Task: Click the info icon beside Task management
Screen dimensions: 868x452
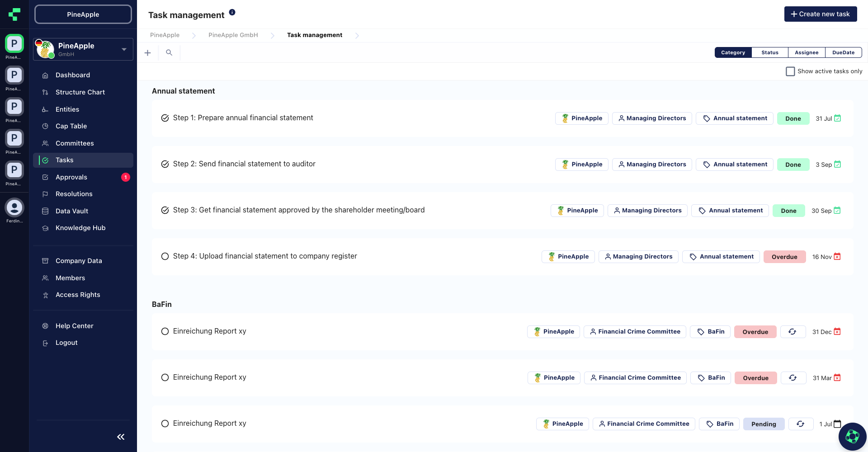Action: (232, 12)
